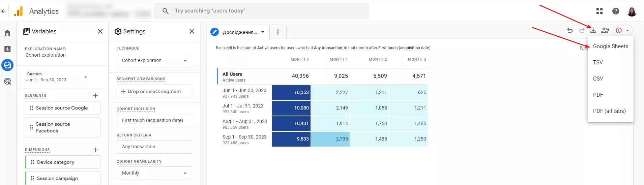Screen dimensions: 644x185
Task: Click the Variables panel icon
Action: [26, 31]
